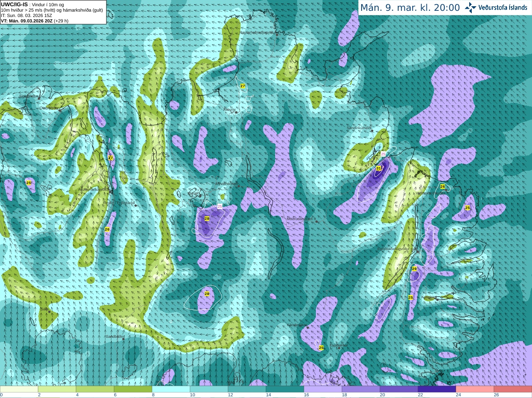Click the 31 gust marker
Screen dimensions: 532x398
[x=379, y=168]
